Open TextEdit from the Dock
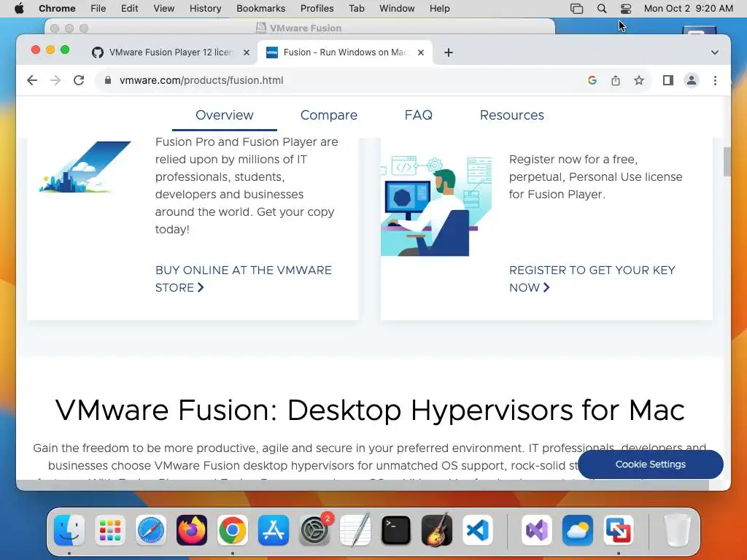747x560 pixels. (355, 530)
